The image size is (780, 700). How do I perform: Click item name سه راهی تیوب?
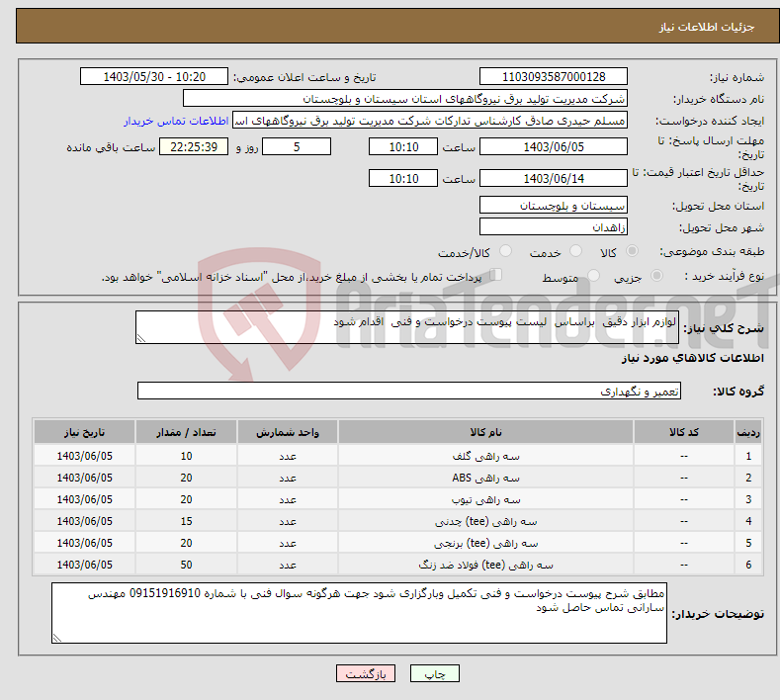[x=486, y=499]
